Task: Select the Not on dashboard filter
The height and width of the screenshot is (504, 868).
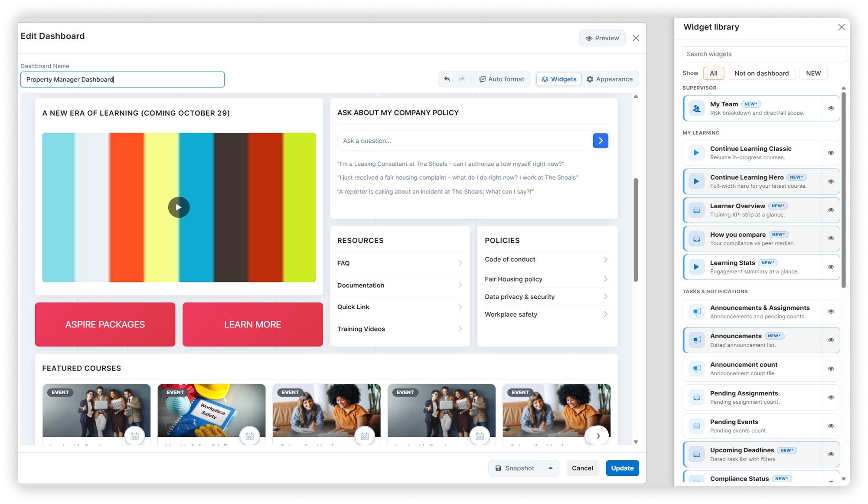Action: point(761,73)
